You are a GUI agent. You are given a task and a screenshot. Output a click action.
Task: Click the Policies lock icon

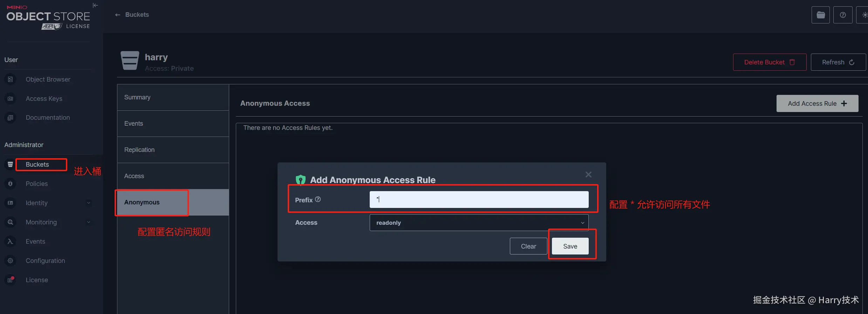click(11, 184)
